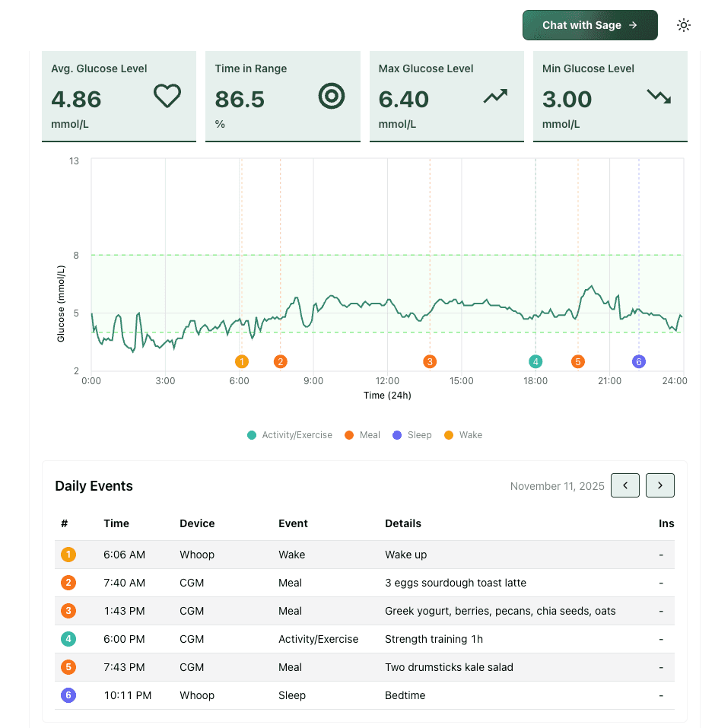Click 'Strength training 1h' details cell

434,639
